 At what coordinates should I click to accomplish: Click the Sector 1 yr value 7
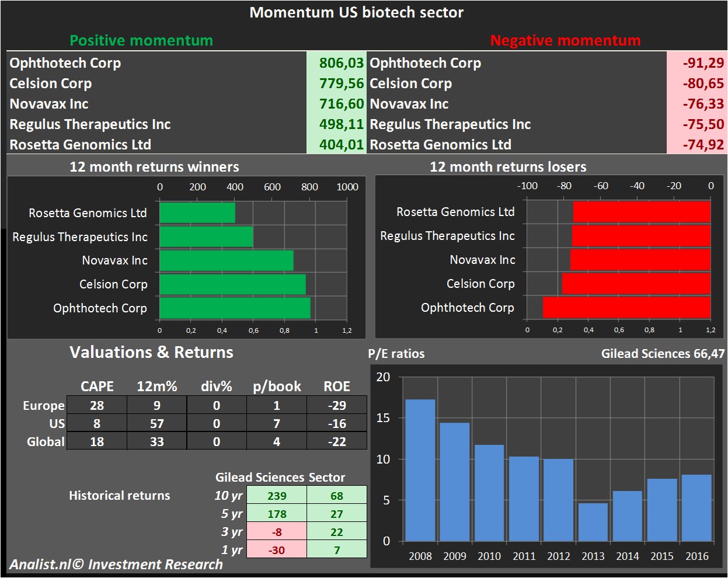tap(337, 550)
